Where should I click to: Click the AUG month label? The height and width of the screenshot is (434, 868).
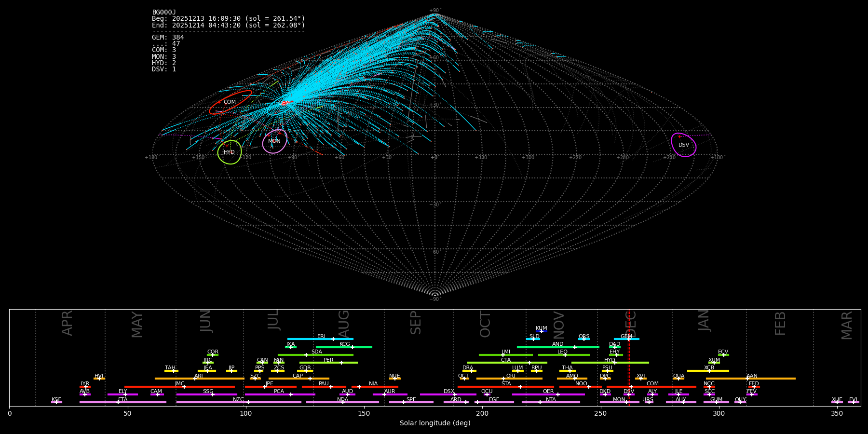[344, 324]
